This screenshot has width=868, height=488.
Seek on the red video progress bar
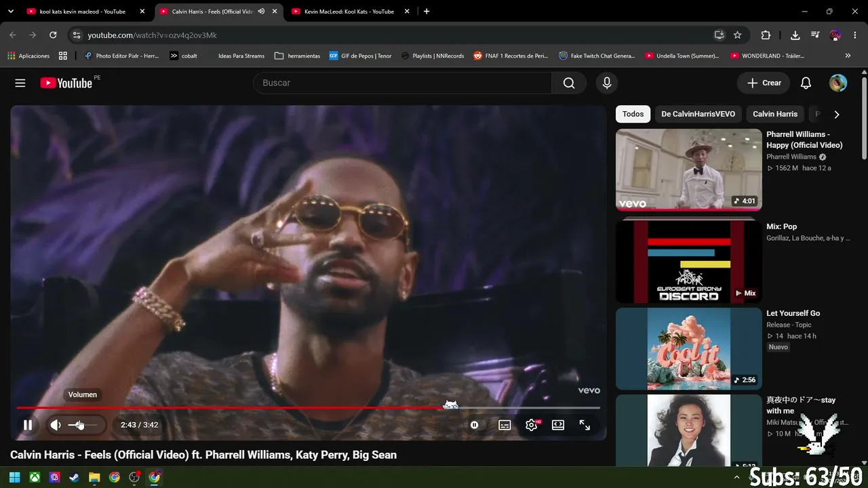coord(309,407)
